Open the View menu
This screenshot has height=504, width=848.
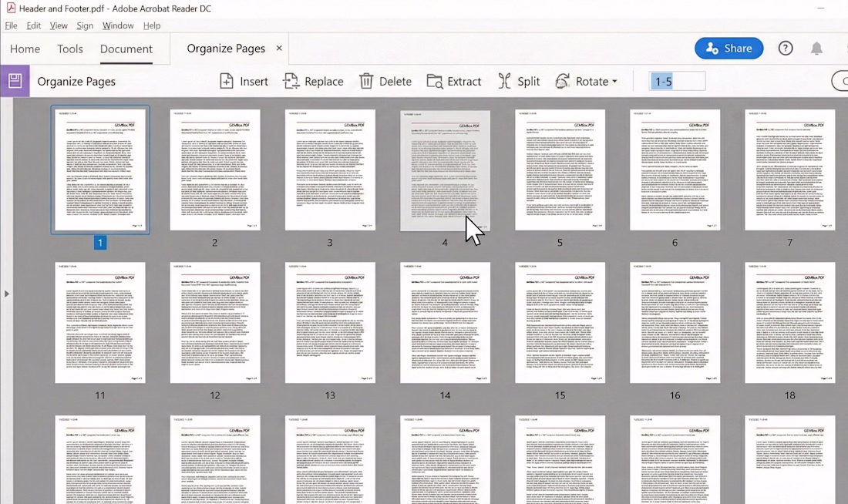59,25
